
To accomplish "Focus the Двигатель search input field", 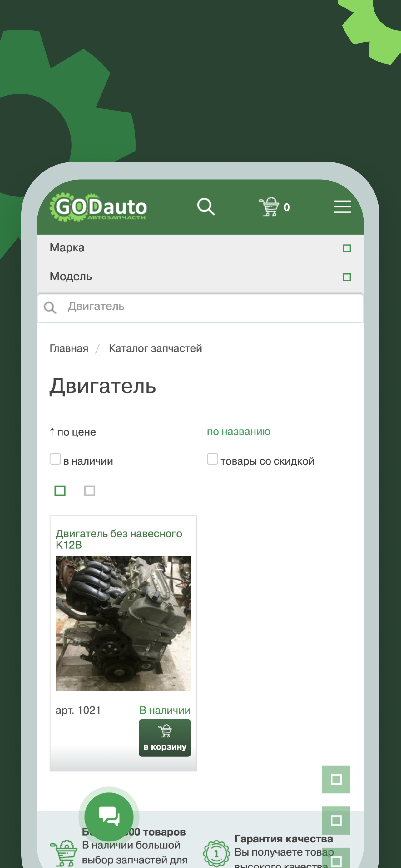I will [200, 307].
